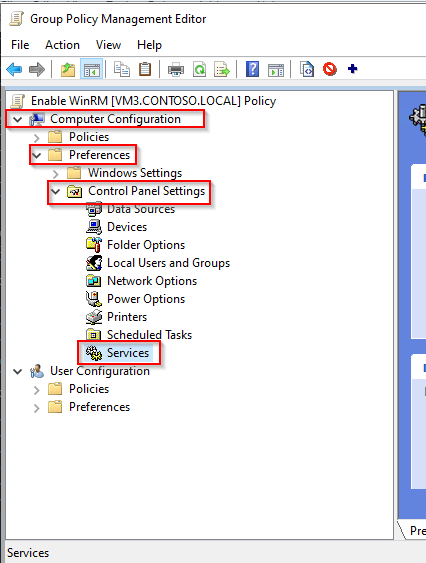The width and height of the screenshot is (426, 563).
Task: Click the Paste clipboard toolbar icon
Action: coord(145,69)
